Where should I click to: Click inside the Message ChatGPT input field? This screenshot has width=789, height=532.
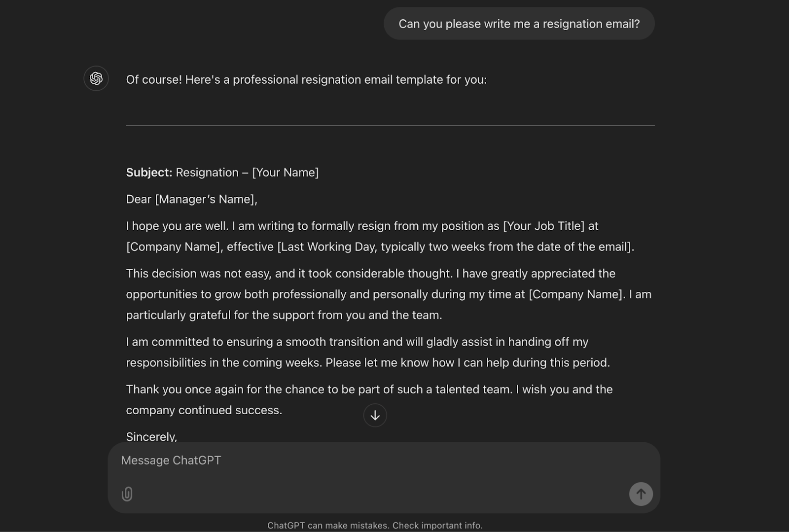tap(345, 460)
